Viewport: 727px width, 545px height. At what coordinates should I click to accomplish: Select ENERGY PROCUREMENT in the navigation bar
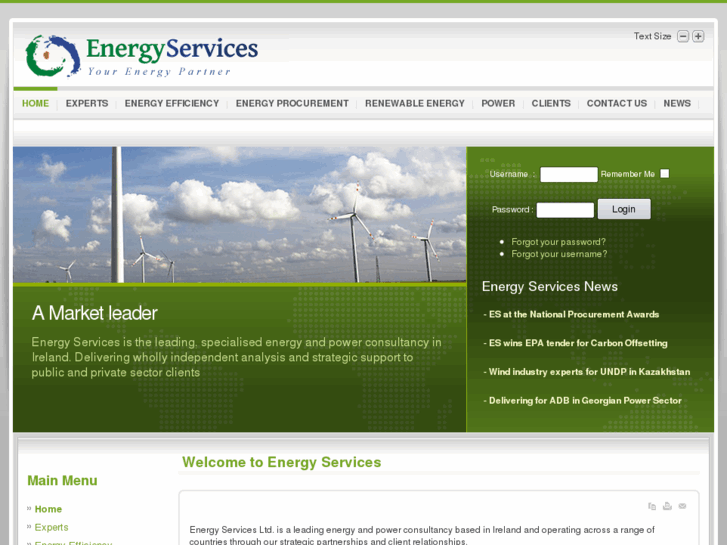point(292,103)
